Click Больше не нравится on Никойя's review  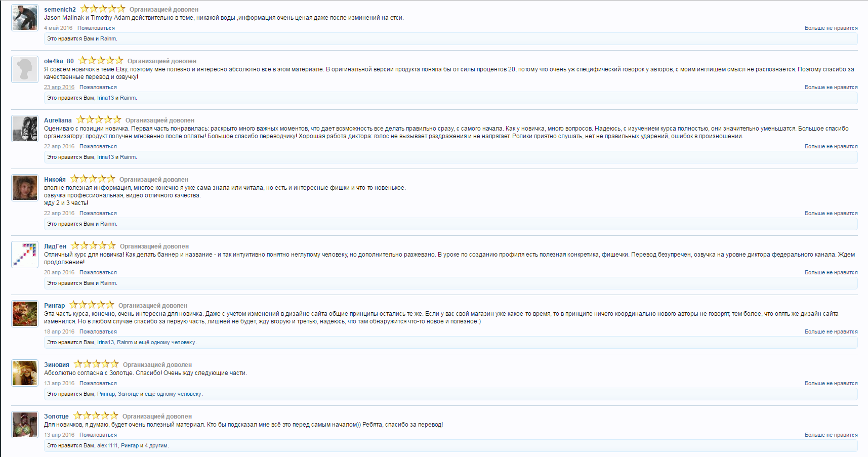tap(831, 214)
